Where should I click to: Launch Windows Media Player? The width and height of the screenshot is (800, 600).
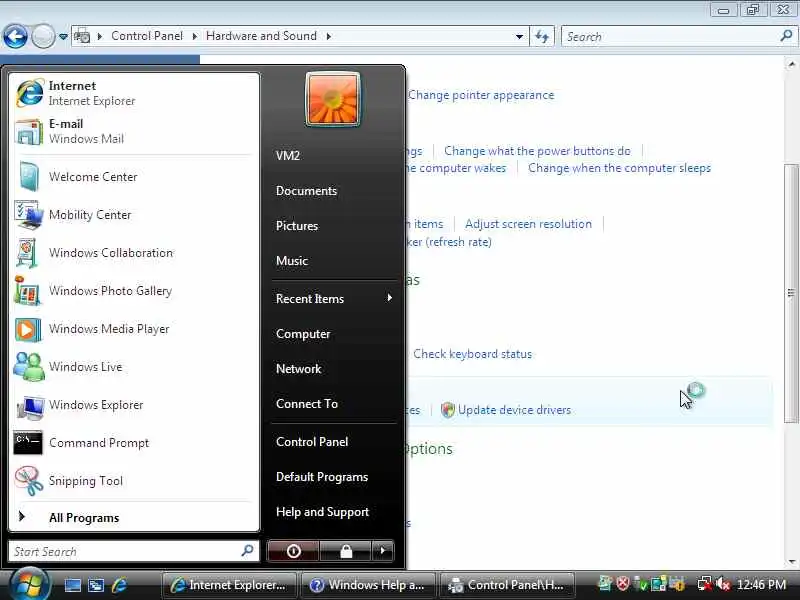[134, 329]
